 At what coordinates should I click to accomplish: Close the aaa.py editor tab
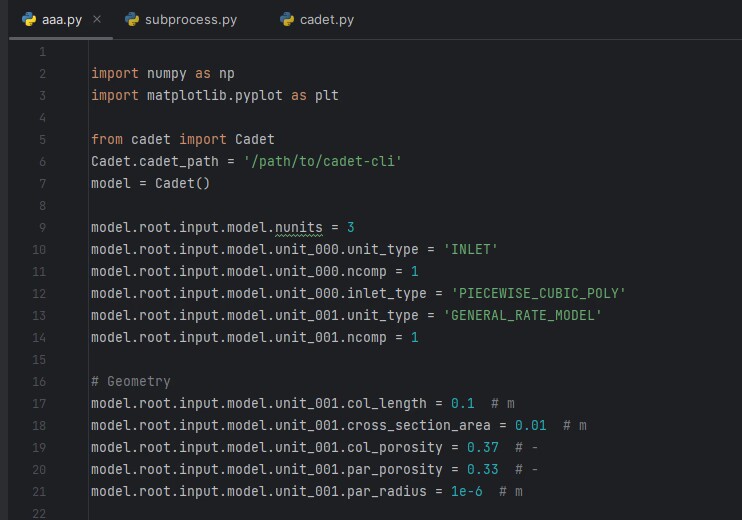click(97, 19)
